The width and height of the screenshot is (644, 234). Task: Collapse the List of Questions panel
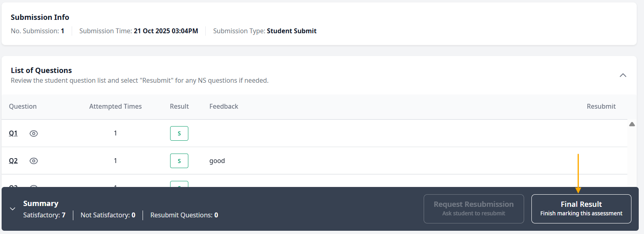[623, 75]
